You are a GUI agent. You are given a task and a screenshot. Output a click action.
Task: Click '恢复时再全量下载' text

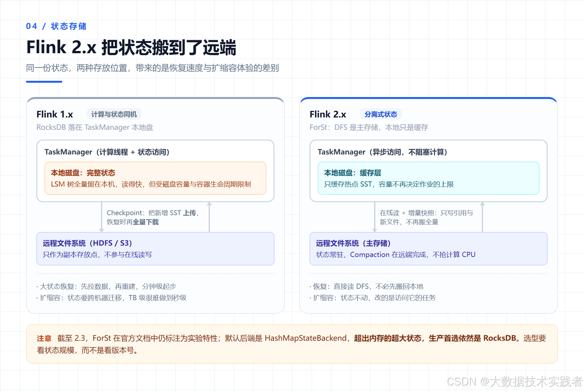[x=133, y=222]
